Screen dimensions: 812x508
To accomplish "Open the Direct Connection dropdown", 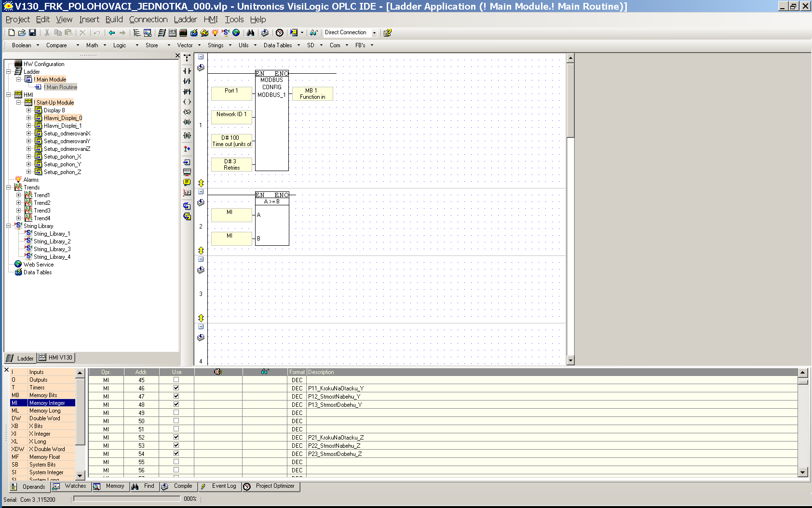I will pos(374,33).
